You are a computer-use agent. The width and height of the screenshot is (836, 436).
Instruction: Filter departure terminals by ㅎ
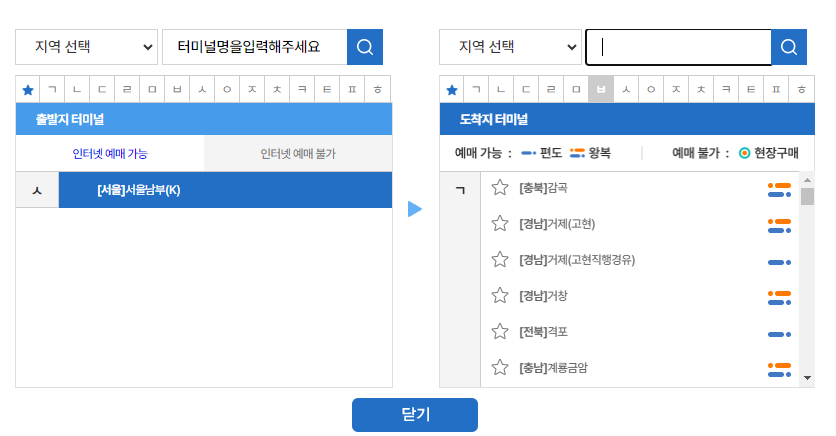pos(378,90)
